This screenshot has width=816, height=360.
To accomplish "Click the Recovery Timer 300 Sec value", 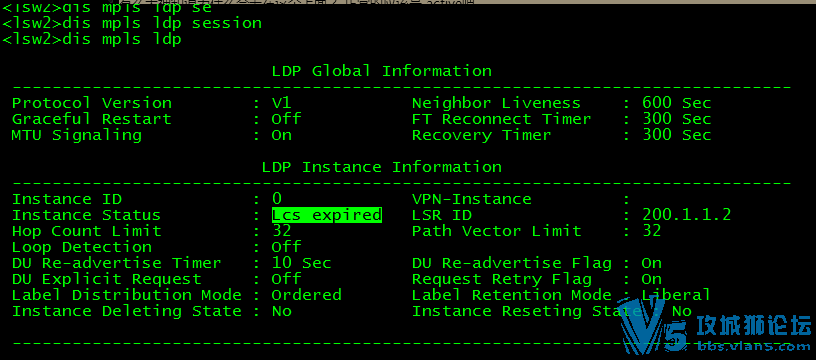I will [677, 135].
